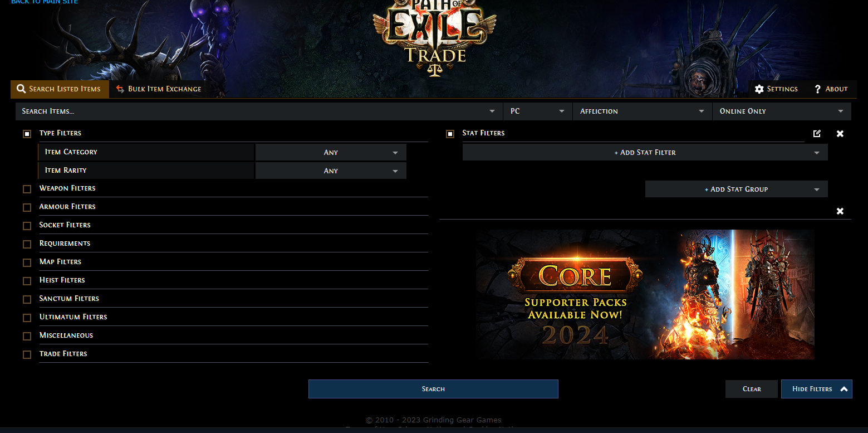This screenshot has height=433, width=868.
Task: Open the Core Supporter Packs banner
Action: 645,294
